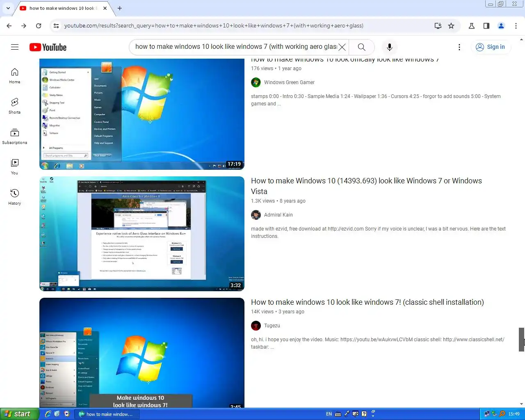Image resolution: width=525 pixels, height=420 pixels.
Task: Launch Internet Explorer from quick launch
Action: pos(48,414)
